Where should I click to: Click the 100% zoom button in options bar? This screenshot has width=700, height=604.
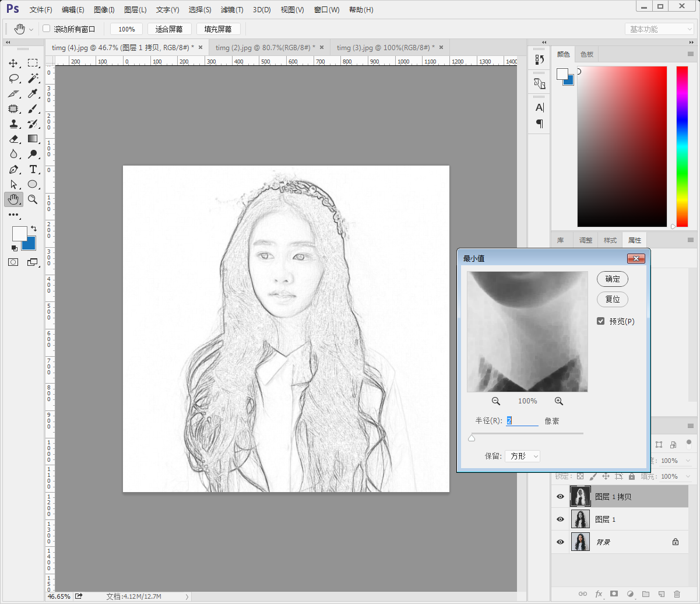126,29
